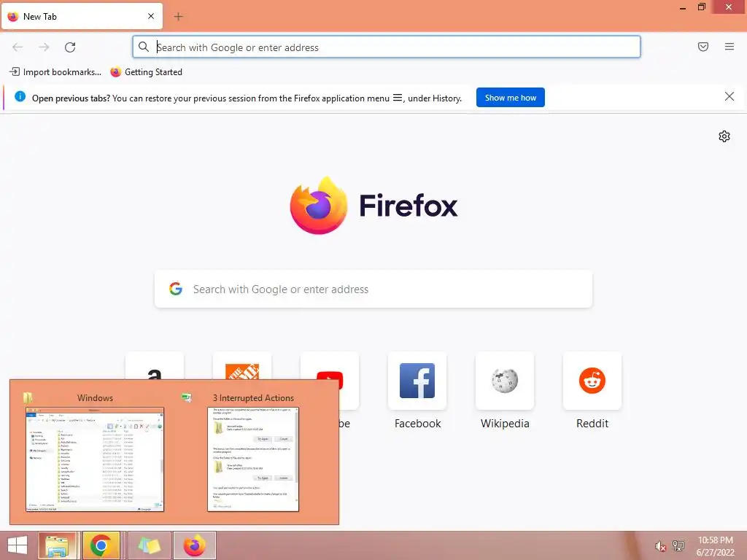
Task: Open new tab personalize gear settings
Action: coord(724,136)
